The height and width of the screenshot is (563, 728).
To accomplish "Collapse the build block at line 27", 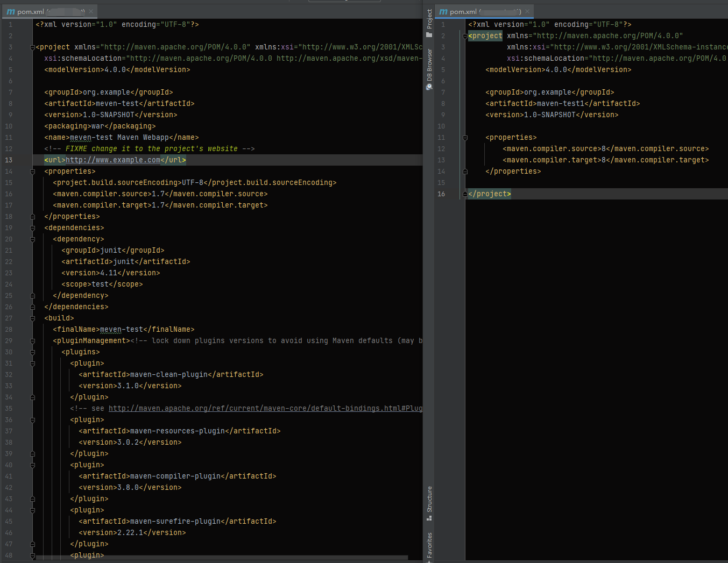I will click(x=32, y=318).
